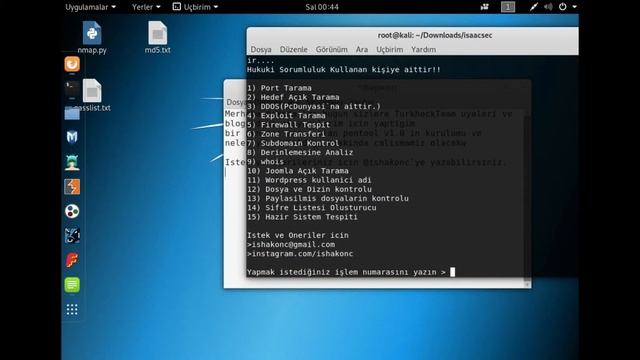Viewport: 640px width, 360px height.
Task: Open the Uçbirim app menu in top bar
Action: 195,7
